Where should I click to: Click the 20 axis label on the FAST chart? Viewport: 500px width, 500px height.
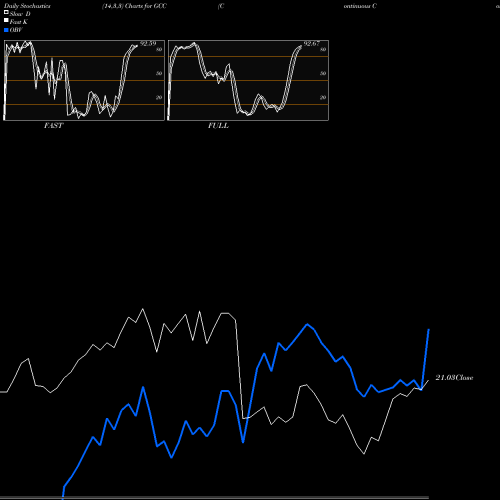point(159,98)
